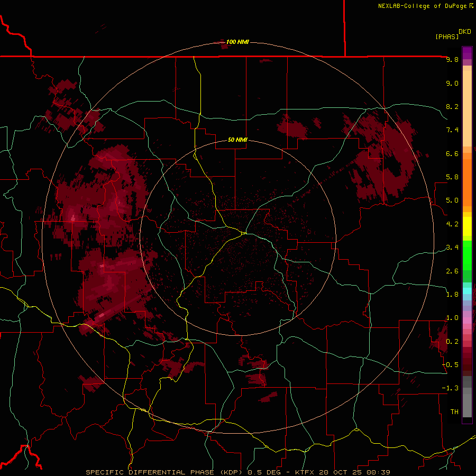Pick the yellow band on the color bar
This screenshot has width=476, height=476.
467,226
